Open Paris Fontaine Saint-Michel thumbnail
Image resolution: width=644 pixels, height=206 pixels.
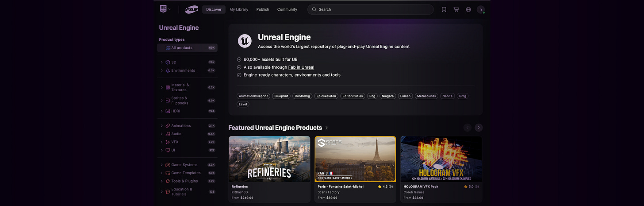click(x=355, y=159)
